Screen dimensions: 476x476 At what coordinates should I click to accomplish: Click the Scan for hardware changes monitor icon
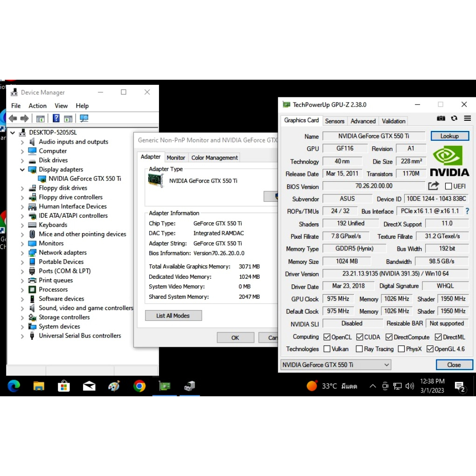pos(84,118)
